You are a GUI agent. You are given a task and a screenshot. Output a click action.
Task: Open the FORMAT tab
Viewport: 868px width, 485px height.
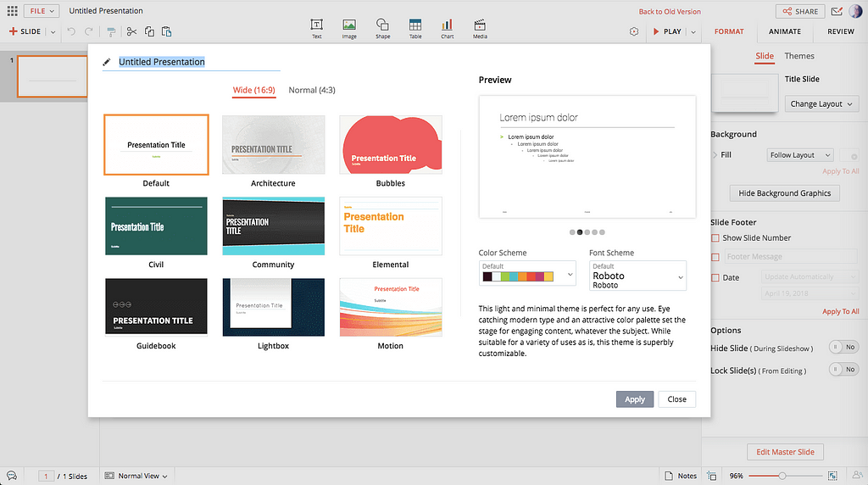(x=729, y=31)
